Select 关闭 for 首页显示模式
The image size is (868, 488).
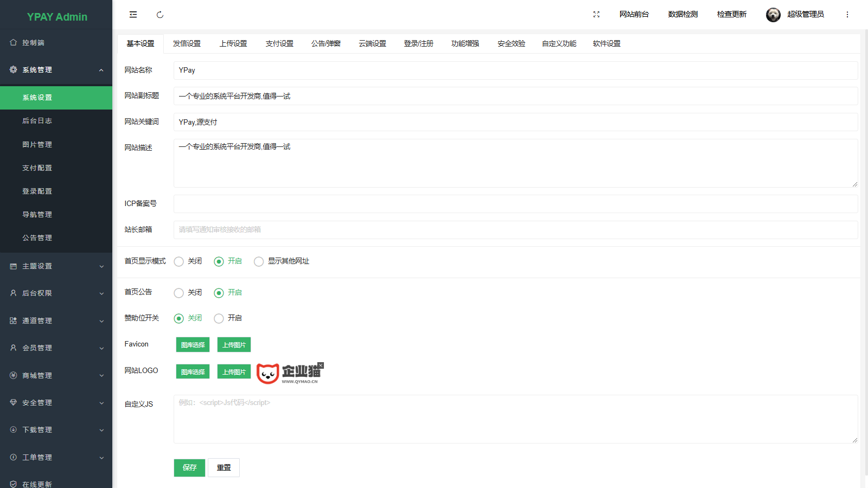(179, 262)
